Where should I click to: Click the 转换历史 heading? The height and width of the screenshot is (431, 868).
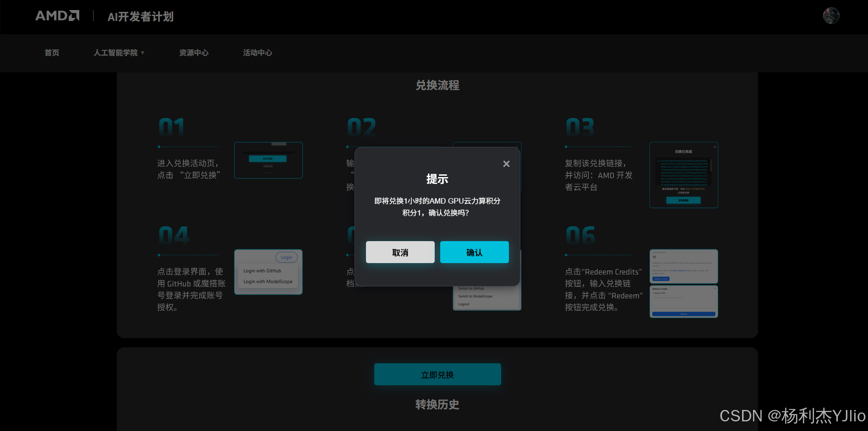pyautogui.click(x=437, y=404)
